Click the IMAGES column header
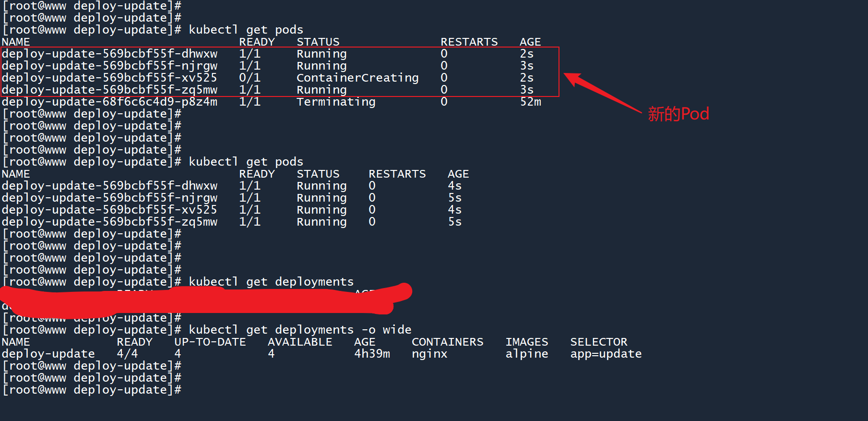The width and height of the screenshot is (868, 421). click(x=526, y=342)
